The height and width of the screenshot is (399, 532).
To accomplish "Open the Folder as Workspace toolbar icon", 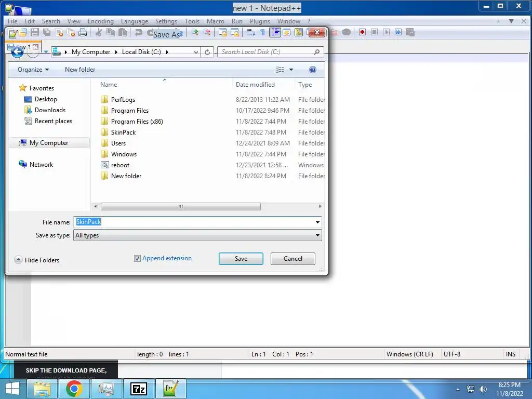I will pyautogui.click(x=335, y=32).
